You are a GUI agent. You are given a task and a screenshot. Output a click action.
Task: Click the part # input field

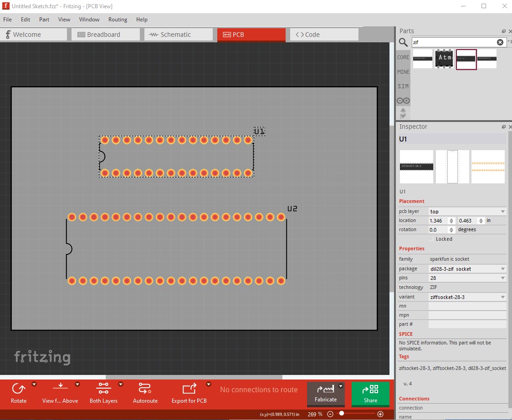point(467,324)
